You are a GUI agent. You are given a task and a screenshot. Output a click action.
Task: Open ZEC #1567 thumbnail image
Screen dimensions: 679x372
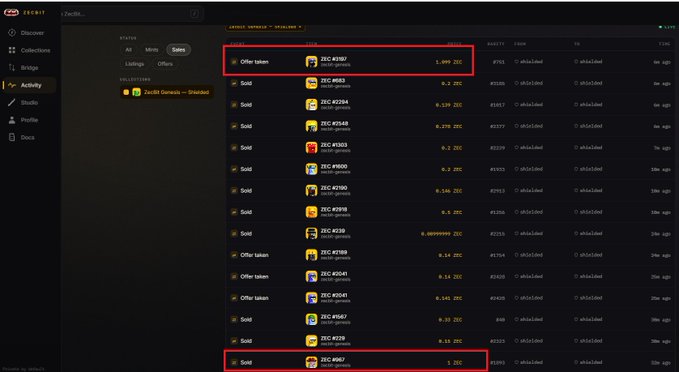pyautogui.click(x=311, y=320)
